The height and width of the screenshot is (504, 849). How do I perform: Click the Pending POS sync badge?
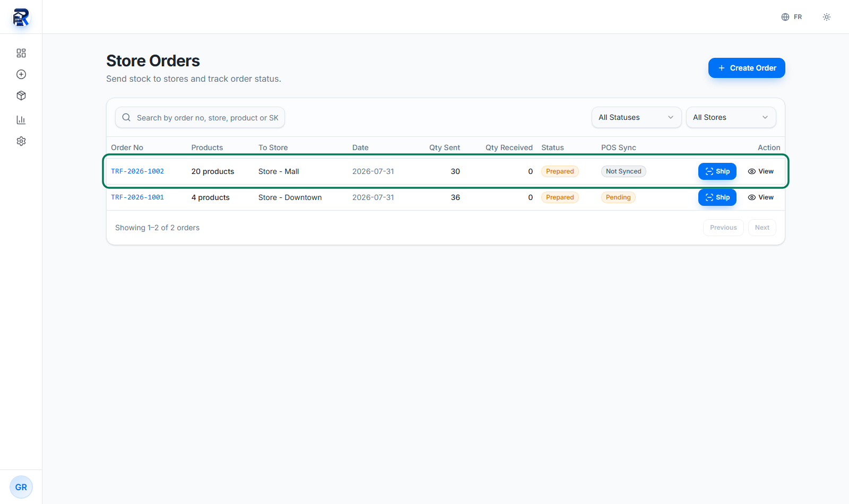coord(618,197)
